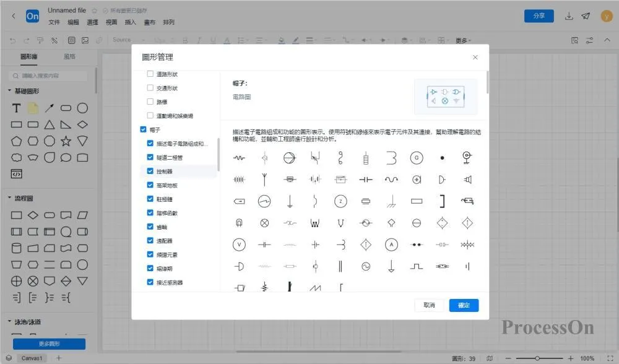Screen dimensions: 619x364
Task: Open the 更多 toolbar dropdown
Action: click(463, 40)
